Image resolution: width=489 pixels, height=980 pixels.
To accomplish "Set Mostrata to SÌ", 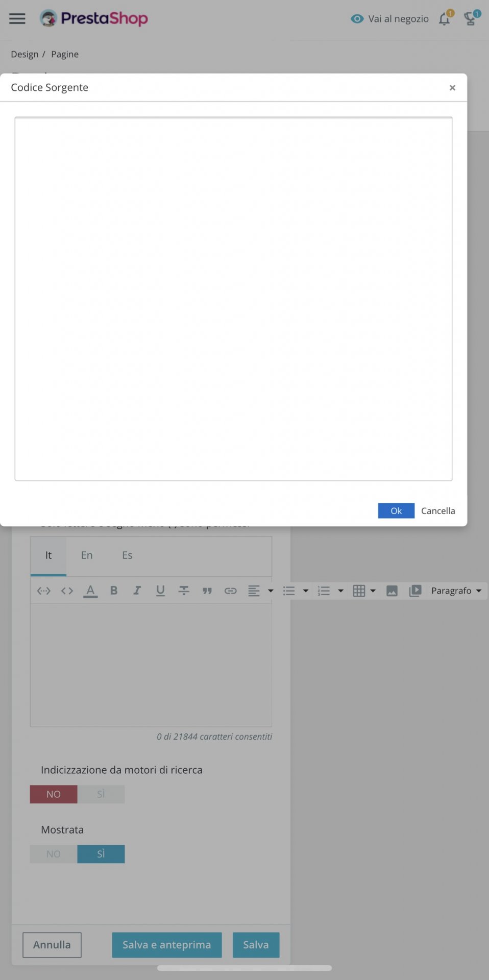I will 101,854.
